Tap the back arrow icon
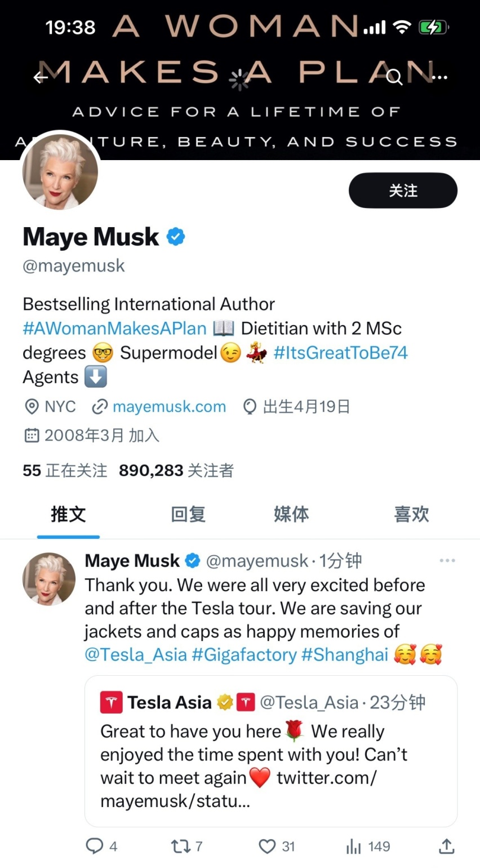 41,77
